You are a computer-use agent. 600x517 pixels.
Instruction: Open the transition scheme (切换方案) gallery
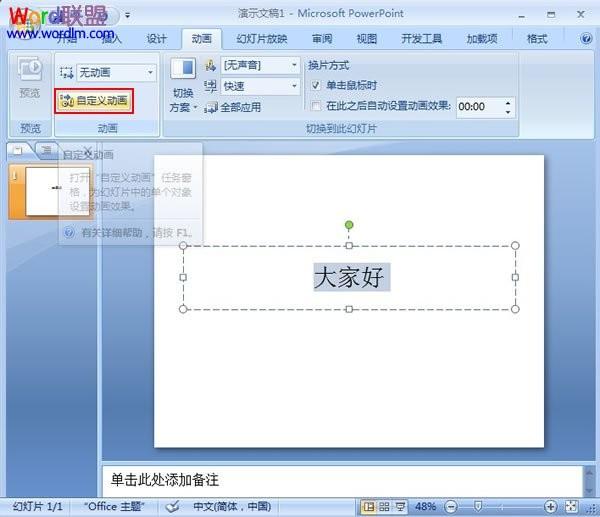click(183, 86)
